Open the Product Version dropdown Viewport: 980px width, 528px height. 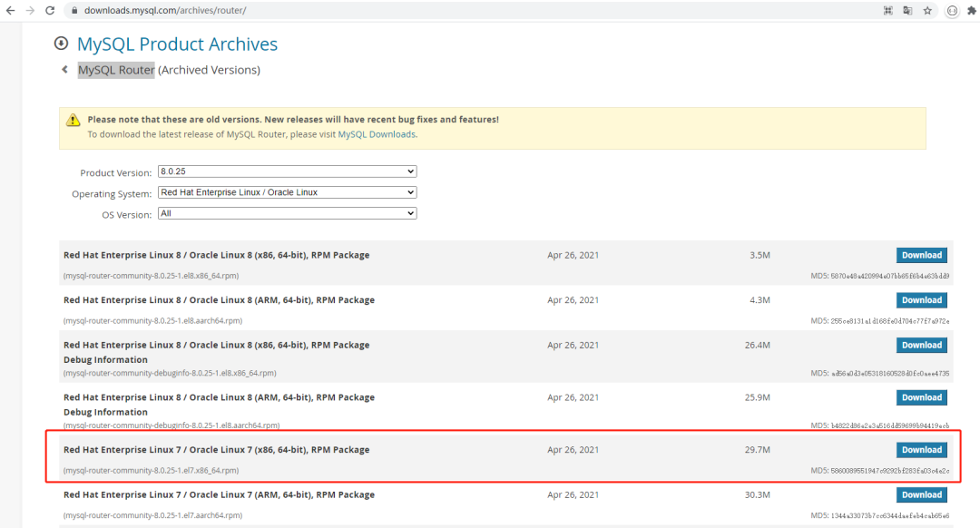click(287, 171)
